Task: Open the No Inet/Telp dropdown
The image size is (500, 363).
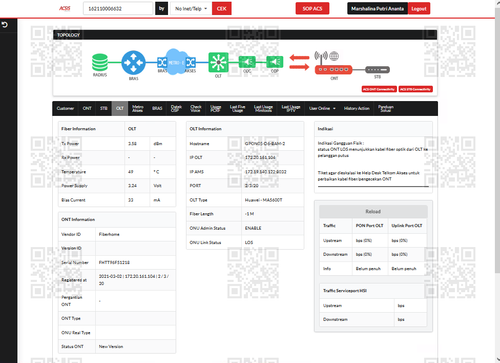Action: 191,9
